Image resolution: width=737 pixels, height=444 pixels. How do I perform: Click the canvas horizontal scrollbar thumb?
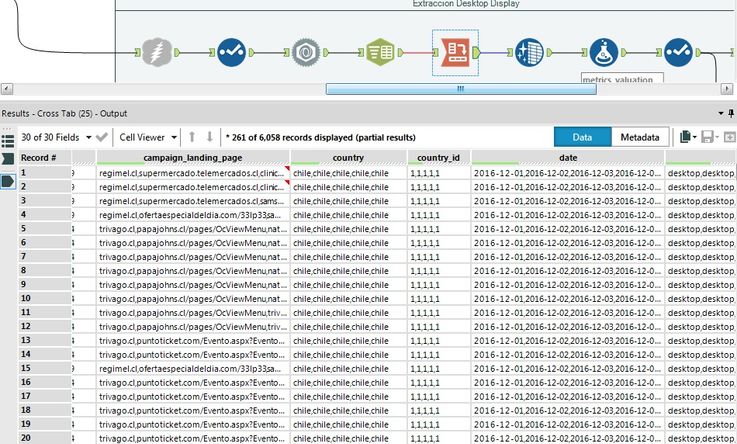click(461, 89)
